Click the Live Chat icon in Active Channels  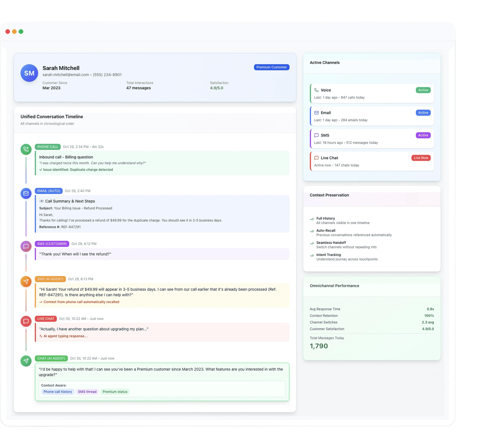tap(317, 158)
